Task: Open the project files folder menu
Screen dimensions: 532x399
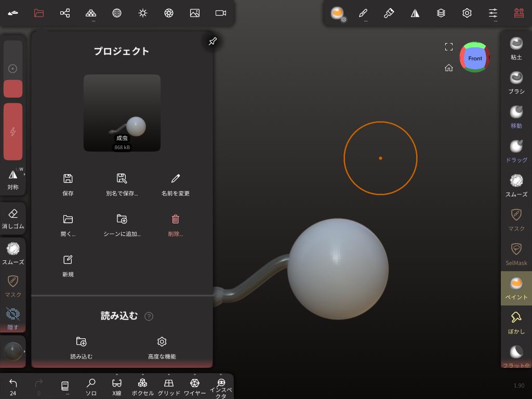Action: click(x=39, y=13)
